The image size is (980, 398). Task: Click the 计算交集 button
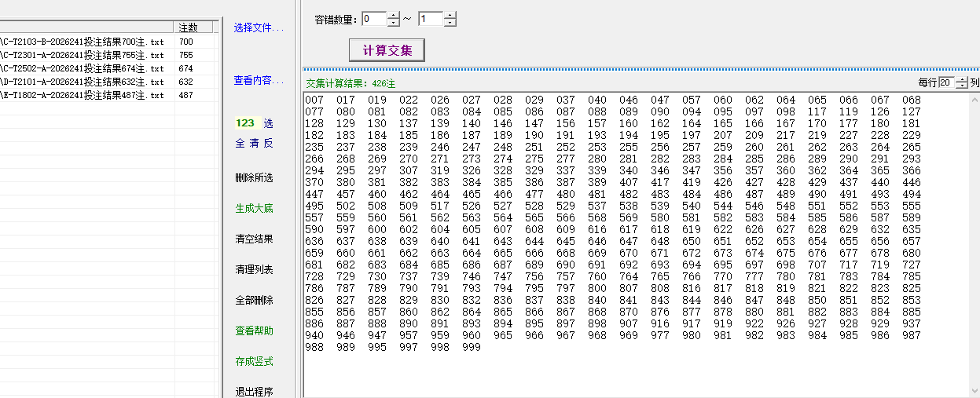tap(387, 50)
